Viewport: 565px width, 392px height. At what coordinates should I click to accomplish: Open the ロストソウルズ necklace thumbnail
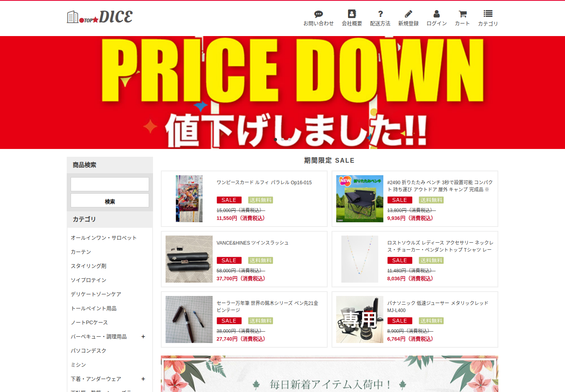(360, 259)
